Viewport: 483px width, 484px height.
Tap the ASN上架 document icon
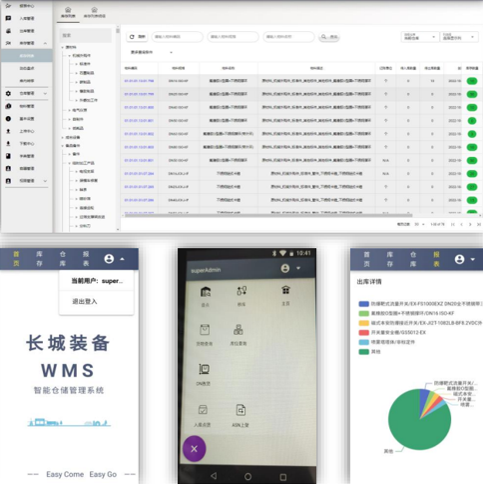point(241,410)
